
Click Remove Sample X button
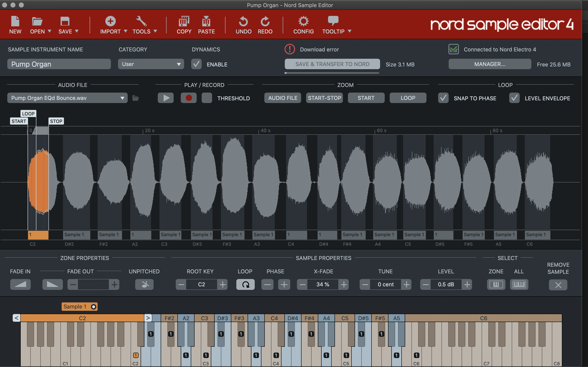coord(558,285)
